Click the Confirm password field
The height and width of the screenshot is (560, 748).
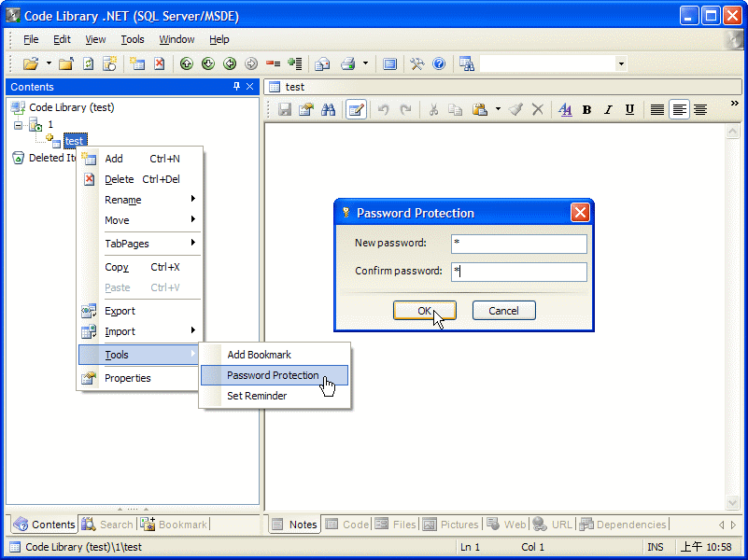tap(519, 272)
